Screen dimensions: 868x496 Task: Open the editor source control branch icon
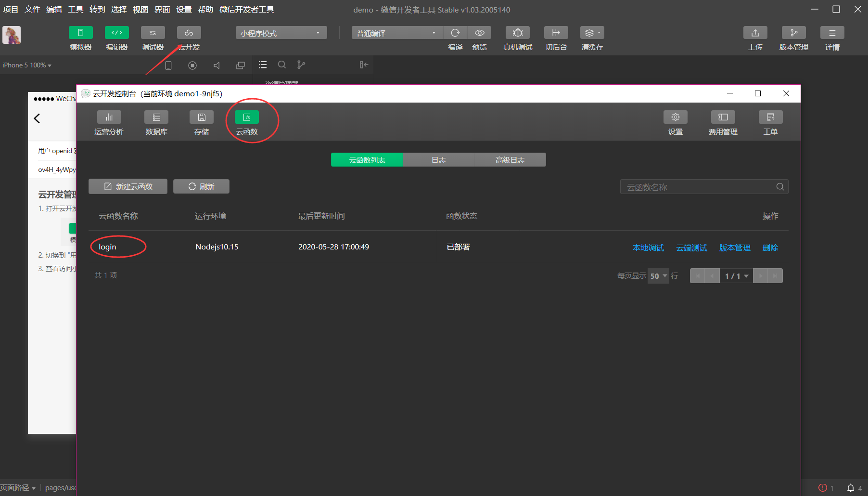click(x=301, y=65)
